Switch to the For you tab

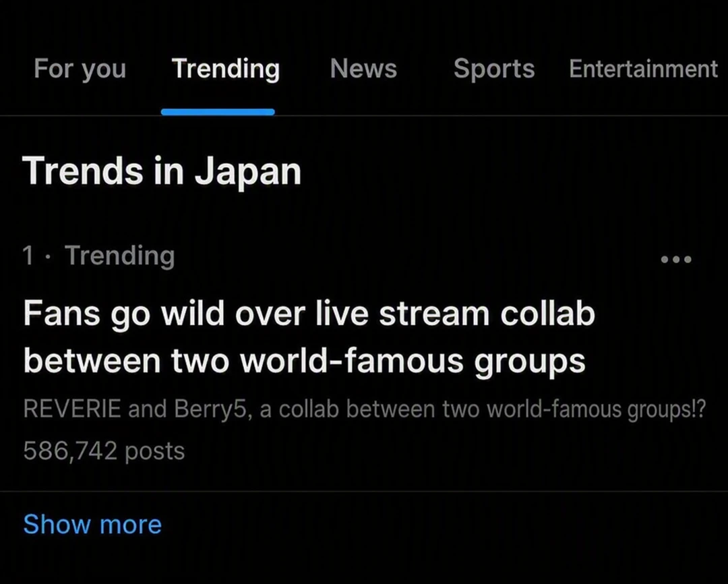tap(80, 69)
